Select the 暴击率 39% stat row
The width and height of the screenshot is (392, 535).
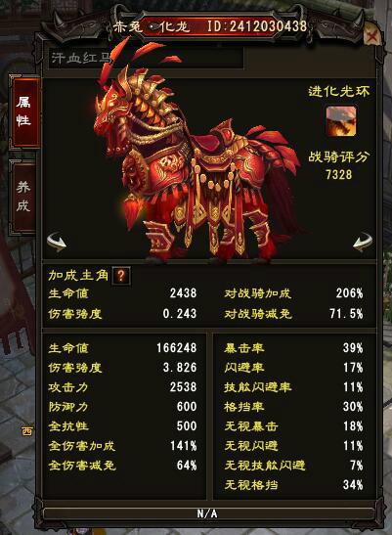point(293,348)
